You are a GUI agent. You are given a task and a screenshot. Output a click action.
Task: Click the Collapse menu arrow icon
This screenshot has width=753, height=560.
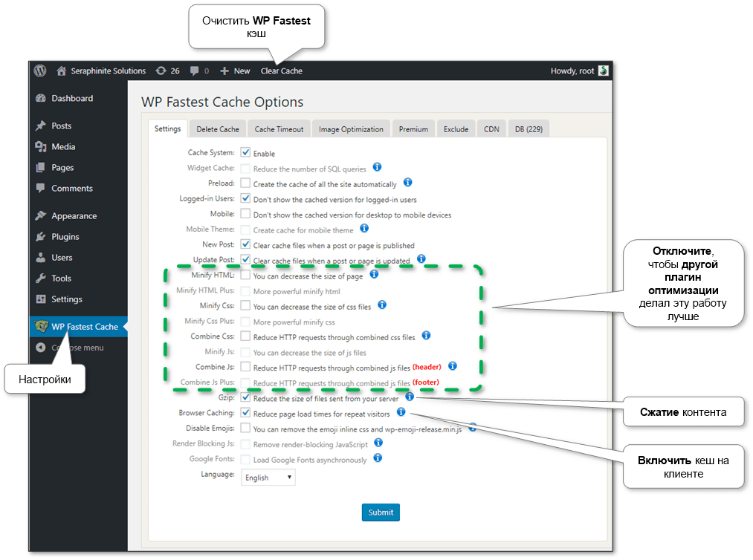[x=41, y=348]
